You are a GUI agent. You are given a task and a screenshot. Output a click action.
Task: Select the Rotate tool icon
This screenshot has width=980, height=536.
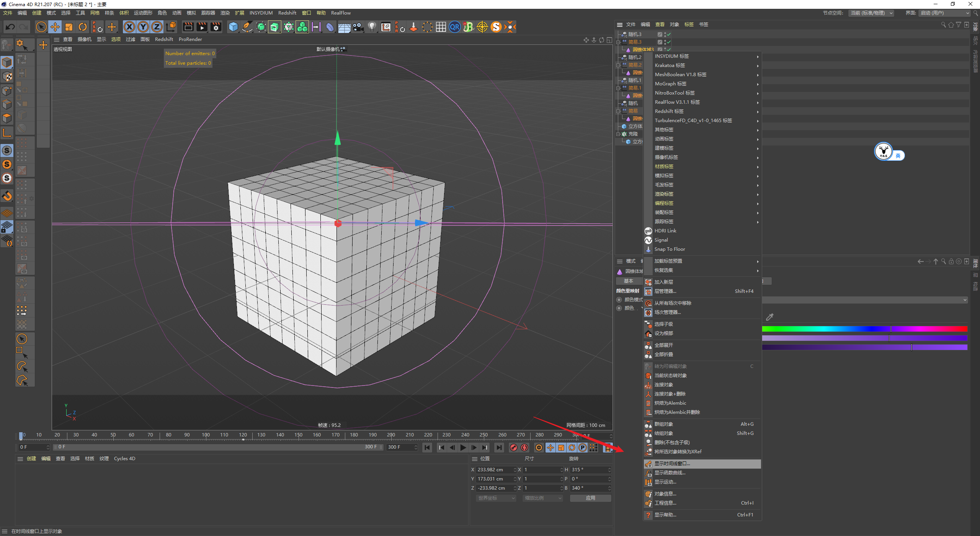pos(83,27)
